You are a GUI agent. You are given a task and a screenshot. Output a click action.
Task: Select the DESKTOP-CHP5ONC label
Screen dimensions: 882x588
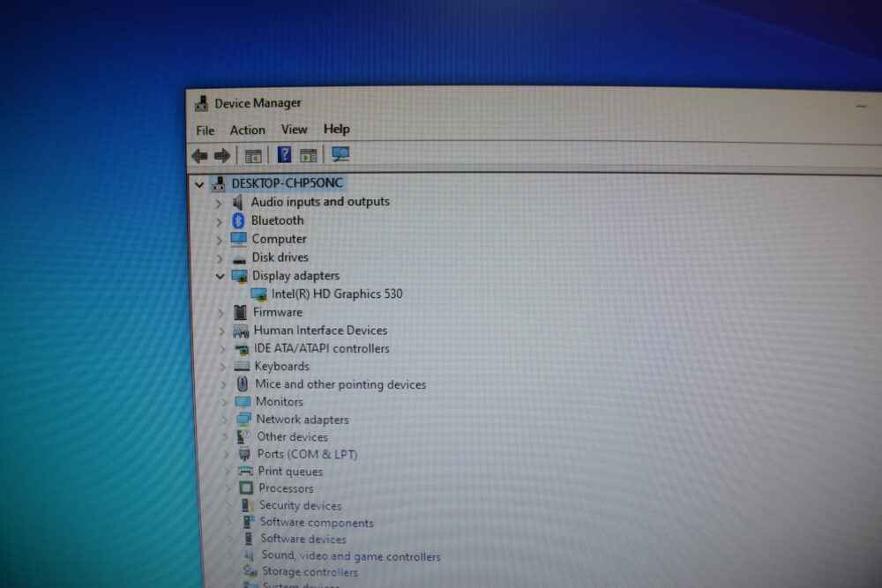(287, 183)
